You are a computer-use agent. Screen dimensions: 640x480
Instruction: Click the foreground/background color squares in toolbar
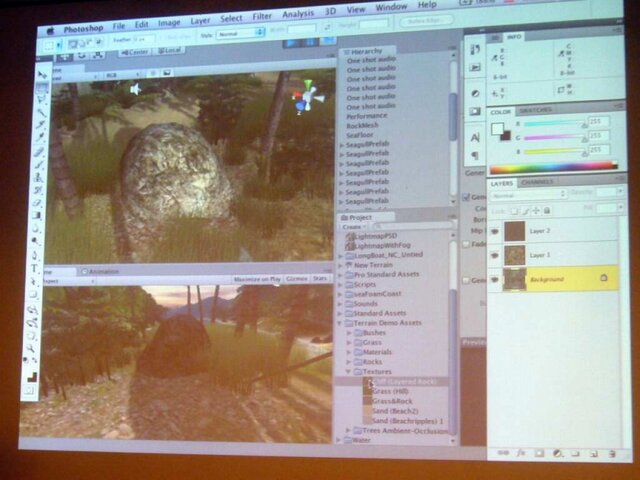coord(31,377)
